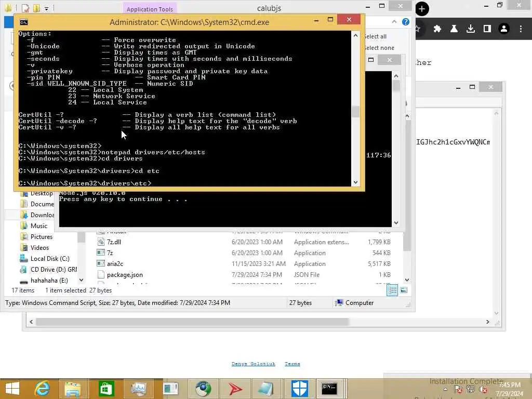Click the Explorer file list scroll down arrow
Viewport: 532px width, 399px height.
coord(407,280)
